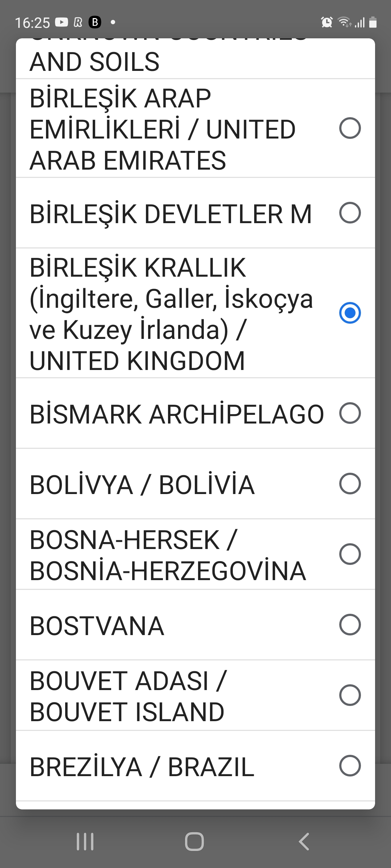
Task: Pick the Bolivia radio button
Action: tap(350, 484)
